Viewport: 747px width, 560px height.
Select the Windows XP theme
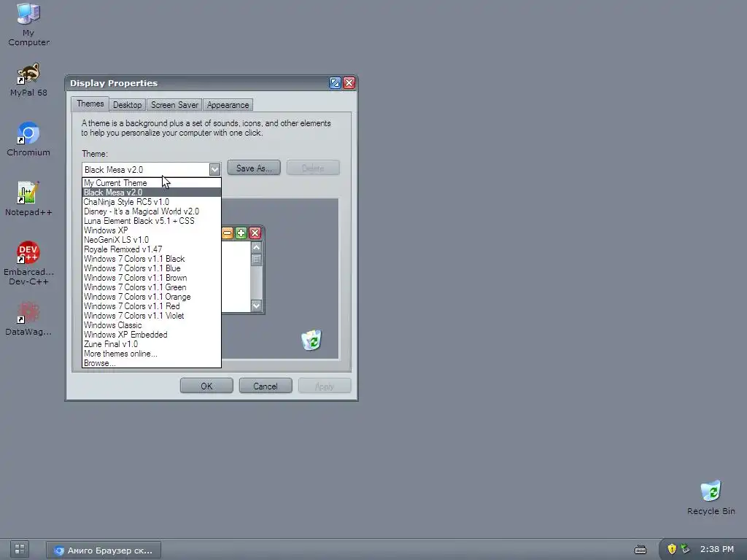pyautogui.click(x=152, y=230)
